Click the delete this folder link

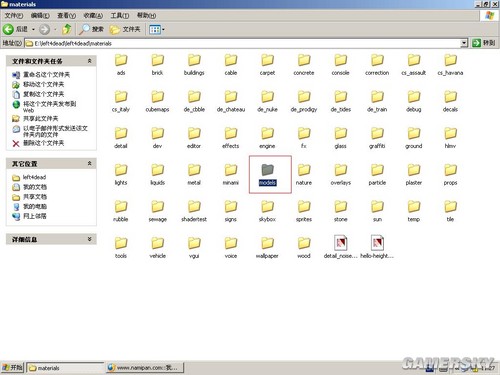[43, 143]
